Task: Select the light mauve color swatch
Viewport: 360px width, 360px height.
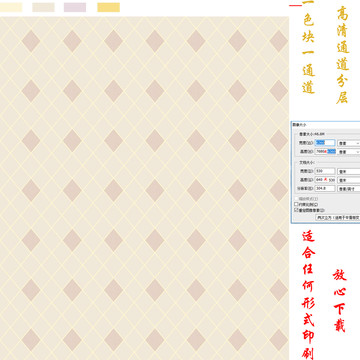Action: [x=75, y=7]
